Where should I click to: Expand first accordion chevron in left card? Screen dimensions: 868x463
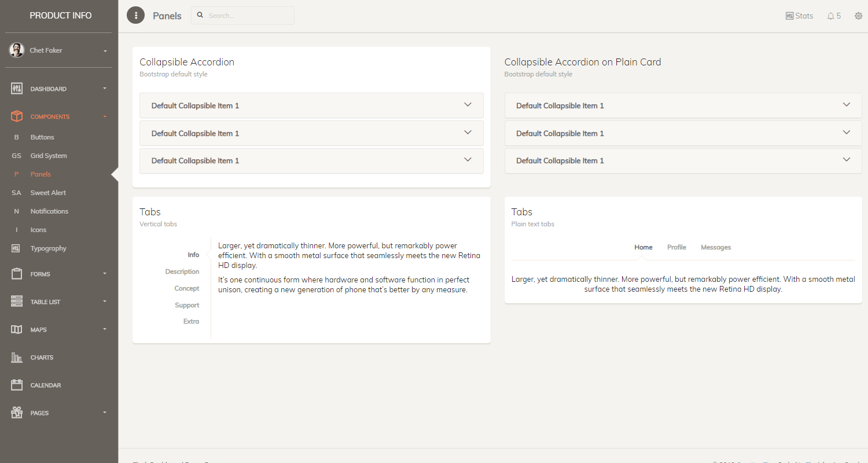(x=468, y=105)
